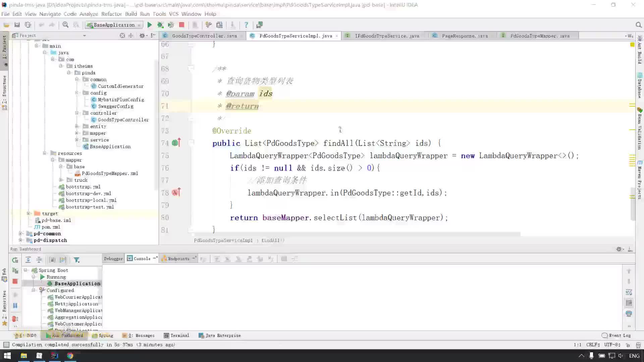644x362 pixels.
Task: Select the Debugger tab
Action: (113, 259)
